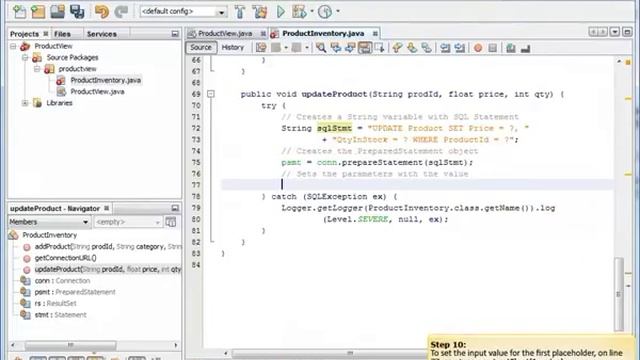Run the project with green play icon
The height and width of the screenshot is (360, 640).
coord(281,11)
